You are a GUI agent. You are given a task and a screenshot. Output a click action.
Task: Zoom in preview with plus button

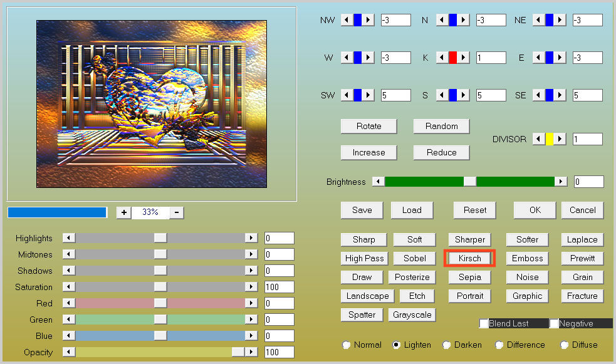coord(123,212)
